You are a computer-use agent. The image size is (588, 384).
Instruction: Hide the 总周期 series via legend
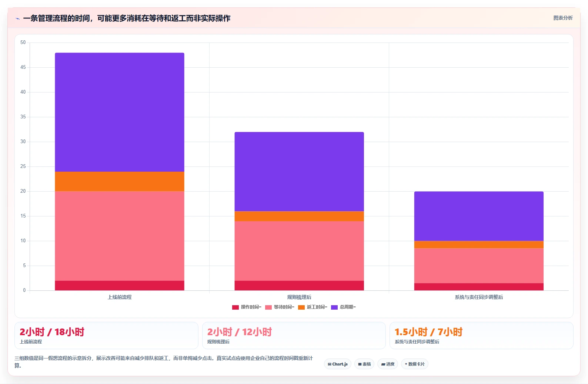tap(343, 307)
